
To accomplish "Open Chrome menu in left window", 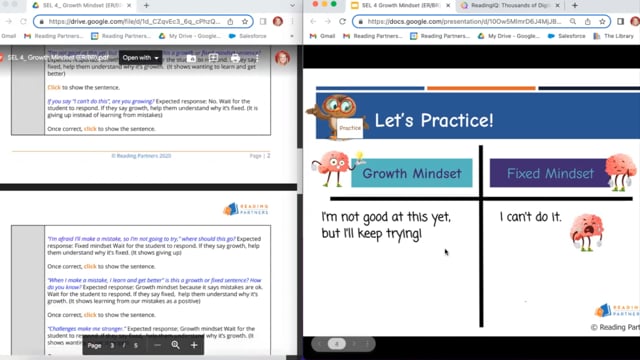I will click(292, 22).
